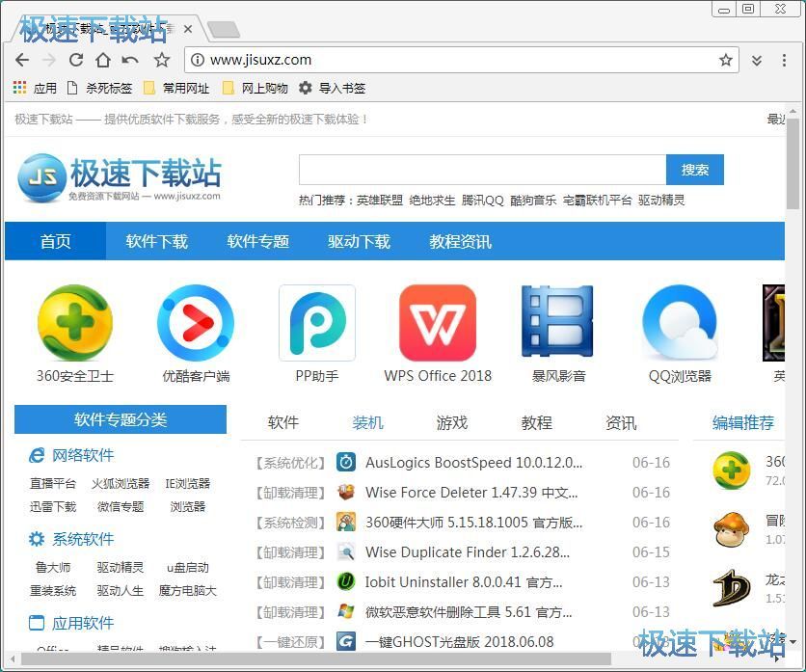Click the PP助手 icon
The width and height of the screenshot is (806, 672).
pos(317,322)
